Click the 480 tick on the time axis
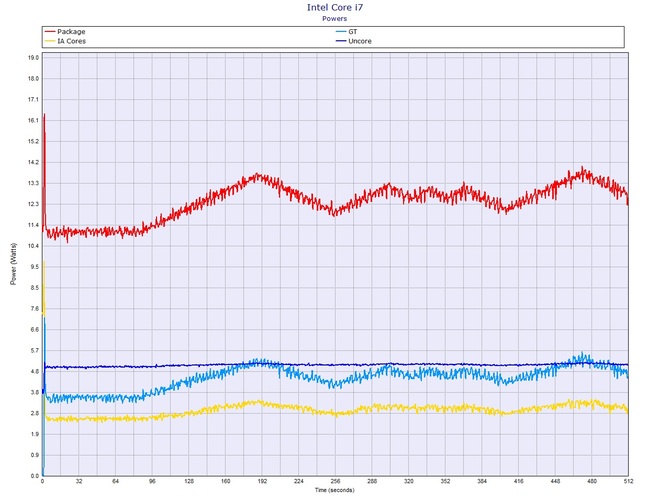This screenshot has width=670, height=502. click(x=592, y=481)
